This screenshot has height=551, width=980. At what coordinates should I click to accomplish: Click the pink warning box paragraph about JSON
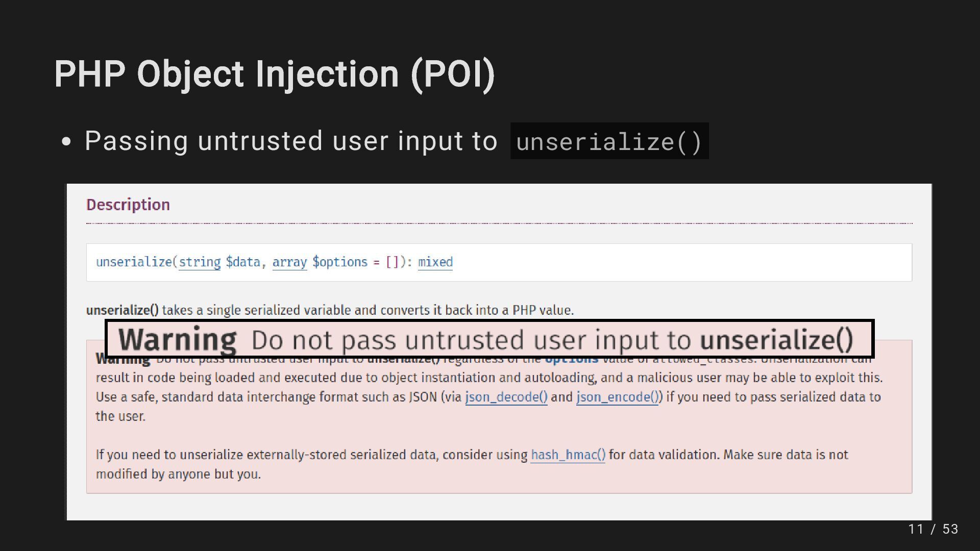tap(489, 388)
